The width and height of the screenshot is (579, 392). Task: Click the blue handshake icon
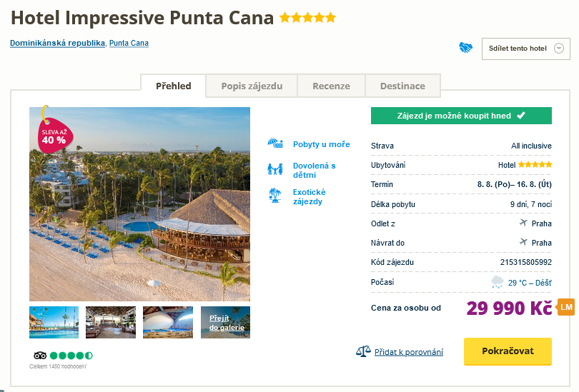click(x=466, y=48)
